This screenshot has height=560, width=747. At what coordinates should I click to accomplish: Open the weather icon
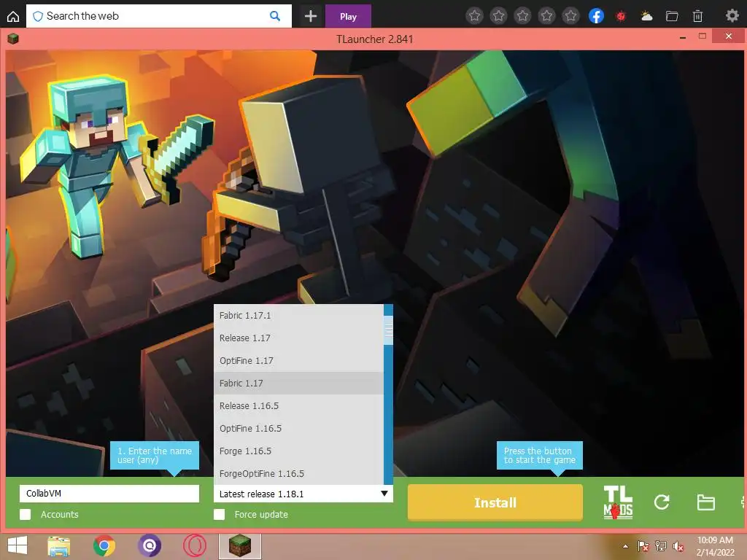[646, 16]
